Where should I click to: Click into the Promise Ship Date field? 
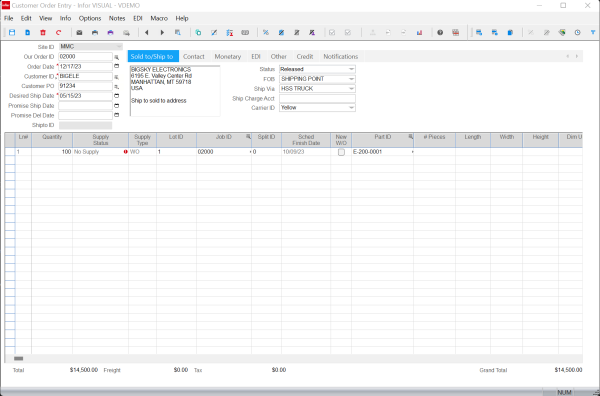coord(85,106)
